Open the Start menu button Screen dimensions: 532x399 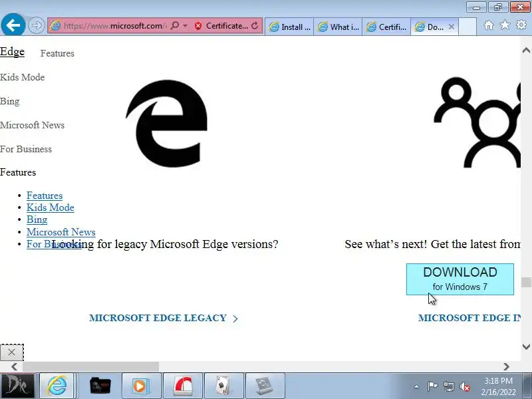click(17, 386)
